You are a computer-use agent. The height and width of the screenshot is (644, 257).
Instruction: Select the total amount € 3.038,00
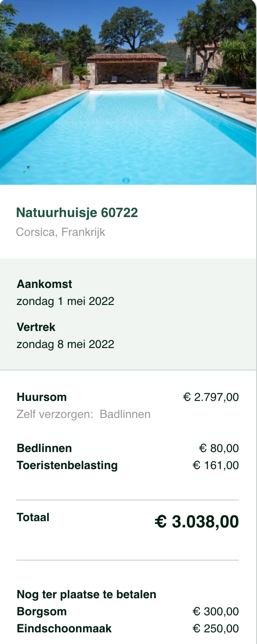click(197, 522)
